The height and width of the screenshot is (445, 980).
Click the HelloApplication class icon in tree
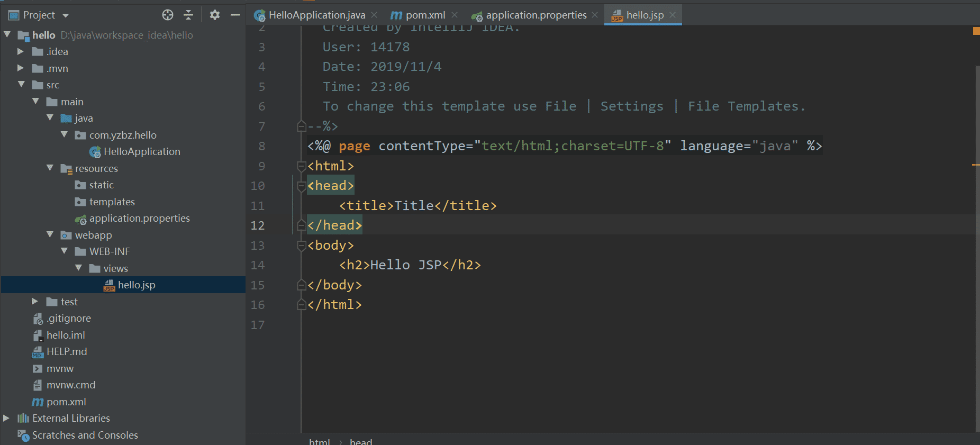pos(95,152)
